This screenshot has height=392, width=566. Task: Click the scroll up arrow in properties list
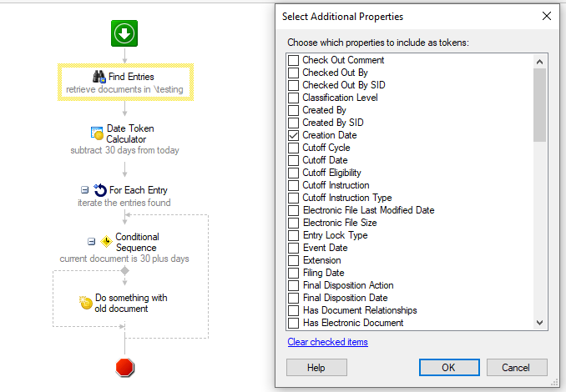539,62
